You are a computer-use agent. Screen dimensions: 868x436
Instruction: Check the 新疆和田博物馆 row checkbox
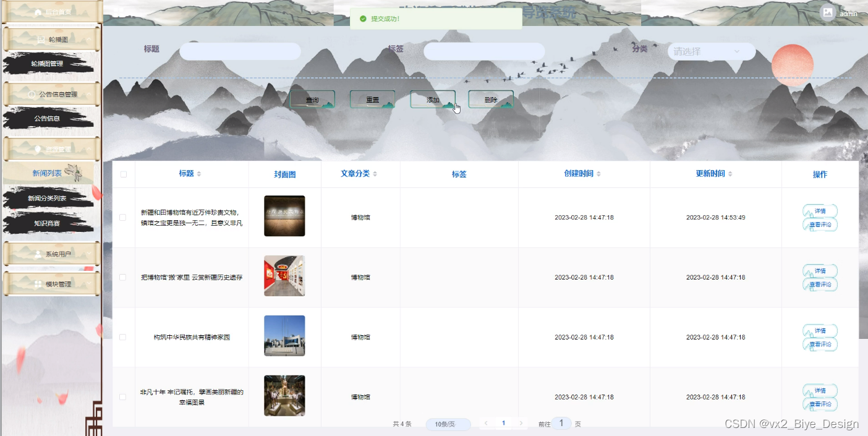point(122,217)
